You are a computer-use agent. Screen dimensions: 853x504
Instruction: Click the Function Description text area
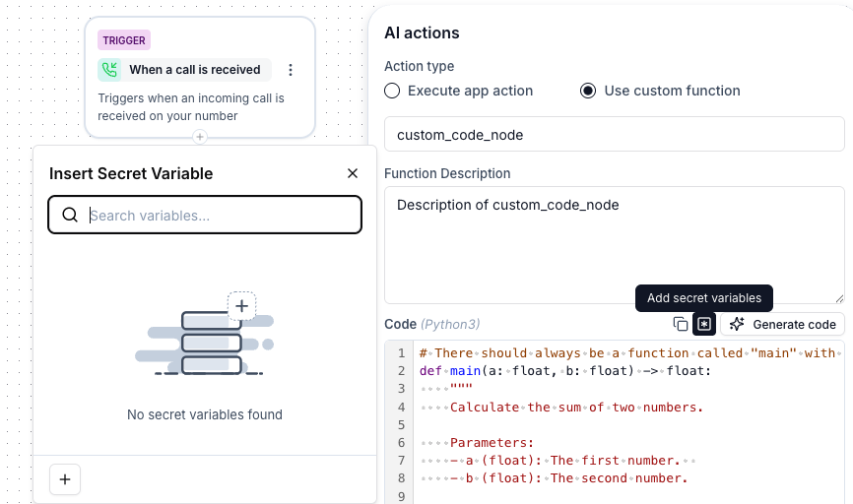(614, 245)
